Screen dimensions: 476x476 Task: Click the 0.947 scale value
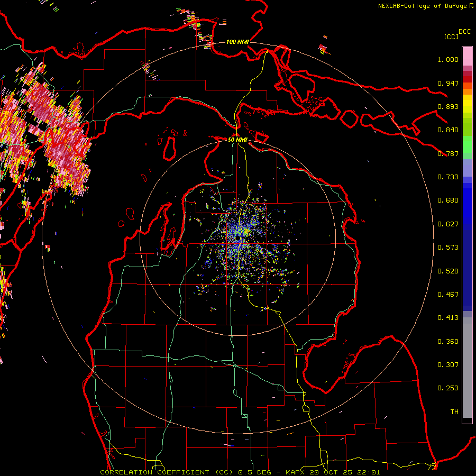click(x=448, y=83)
